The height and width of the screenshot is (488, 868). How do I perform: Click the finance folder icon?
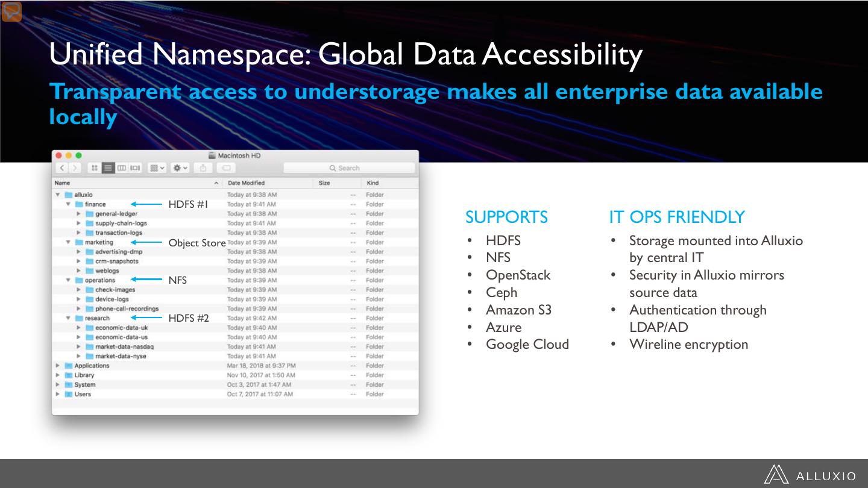click(79, 204)
